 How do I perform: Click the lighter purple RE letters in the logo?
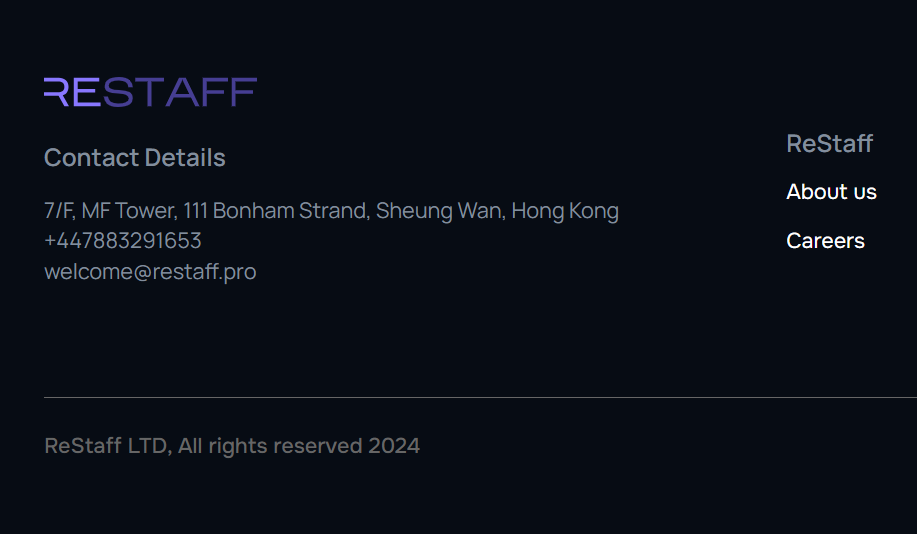(71, 92)
